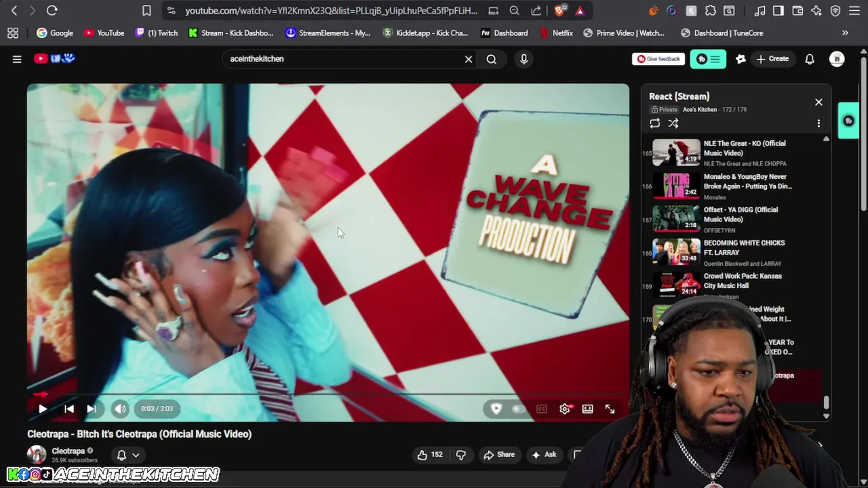Open the browser extensions puzzle icon
The image size is (868, 488).
(710, 11)
